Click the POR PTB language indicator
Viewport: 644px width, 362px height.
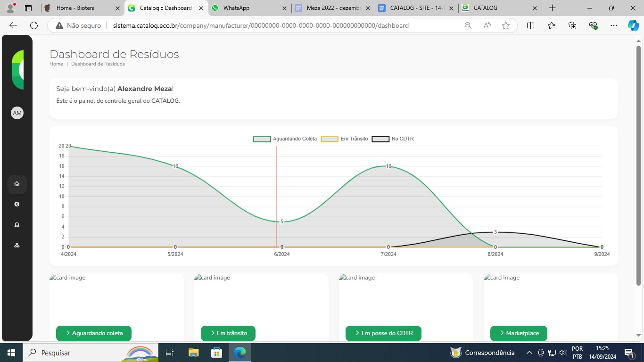coord(577,353)
